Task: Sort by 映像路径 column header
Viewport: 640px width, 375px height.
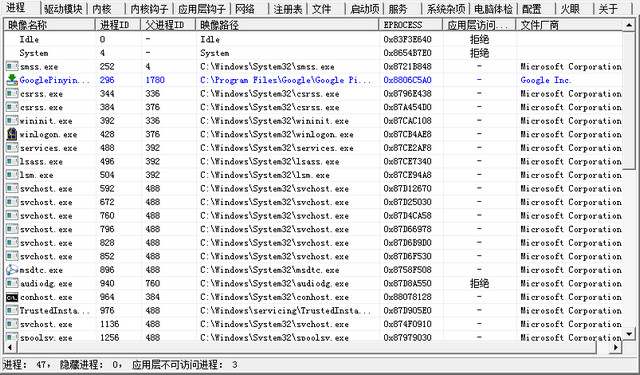Action: [287, 25]
